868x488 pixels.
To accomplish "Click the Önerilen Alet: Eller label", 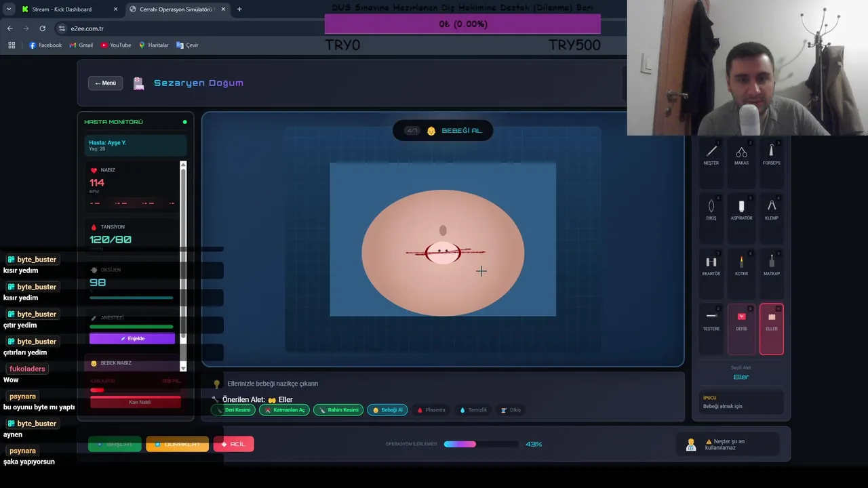I will pos(258,400).
